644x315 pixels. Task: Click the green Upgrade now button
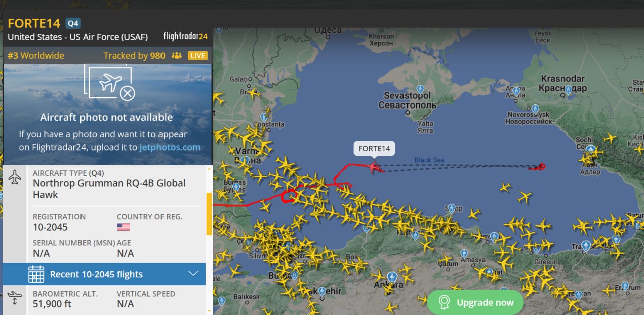pos(475,302)
